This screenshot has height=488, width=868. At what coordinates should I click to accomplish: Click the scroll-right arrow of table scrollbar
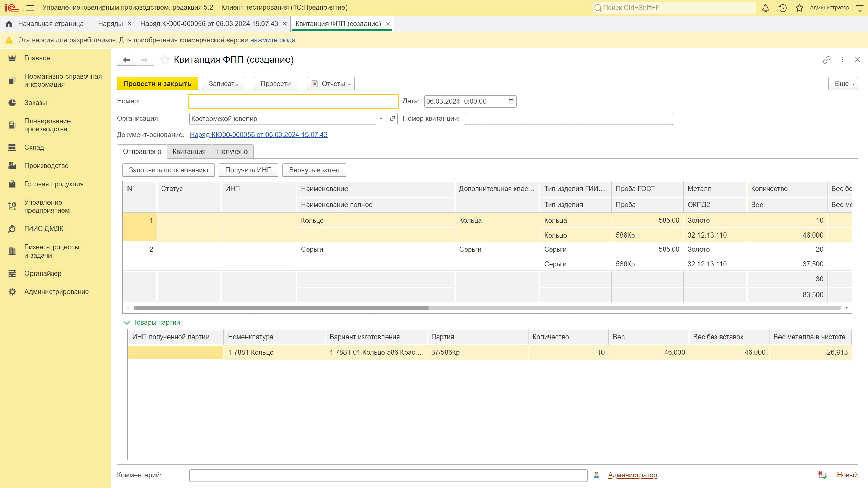846,308
